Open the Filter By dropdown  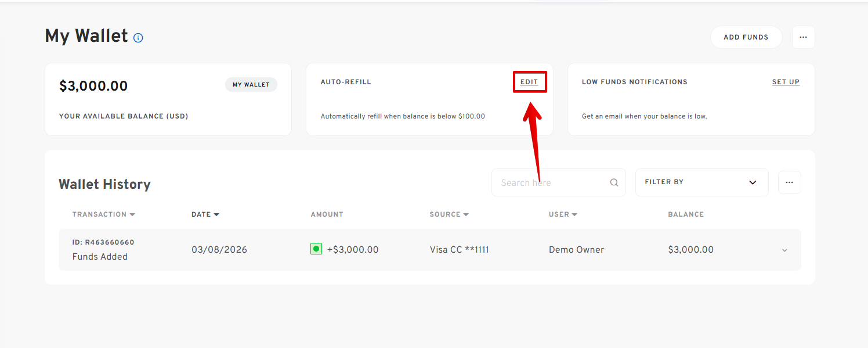point(701,182)
